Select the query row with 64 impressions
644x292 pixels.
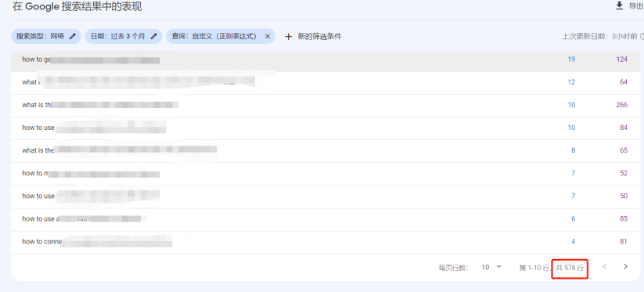(326, 82)
